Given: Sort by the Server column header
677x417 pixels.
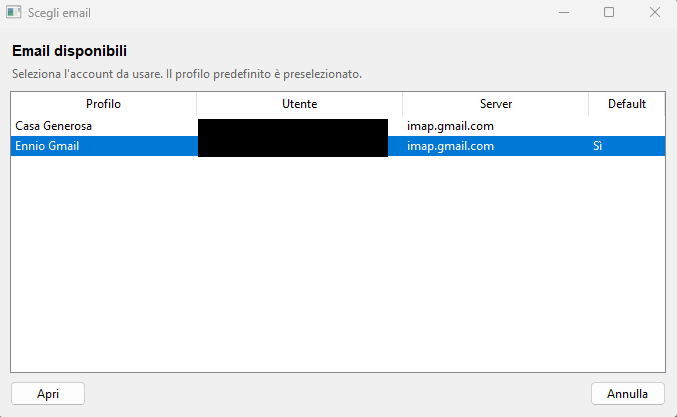Looking at the screenshot, I should [x=495, y=104].
